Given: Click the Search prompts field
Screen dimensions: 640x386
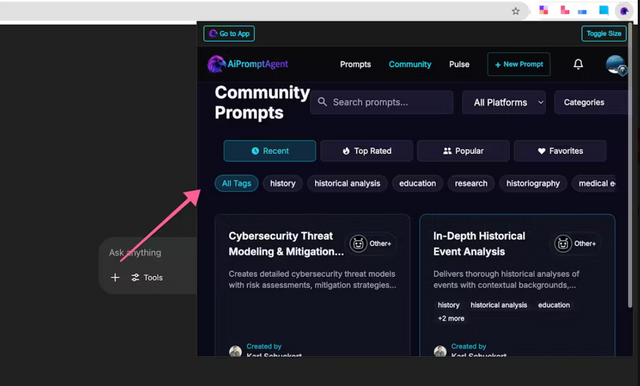Looking at the screenshot, I should 382,102.
